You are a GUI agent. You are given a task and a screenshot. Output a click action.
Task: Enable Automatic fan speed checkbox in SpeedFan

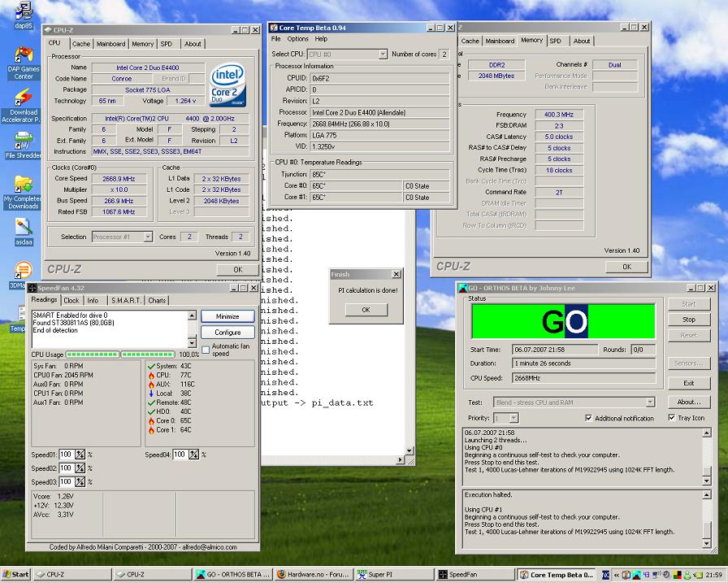206,350
